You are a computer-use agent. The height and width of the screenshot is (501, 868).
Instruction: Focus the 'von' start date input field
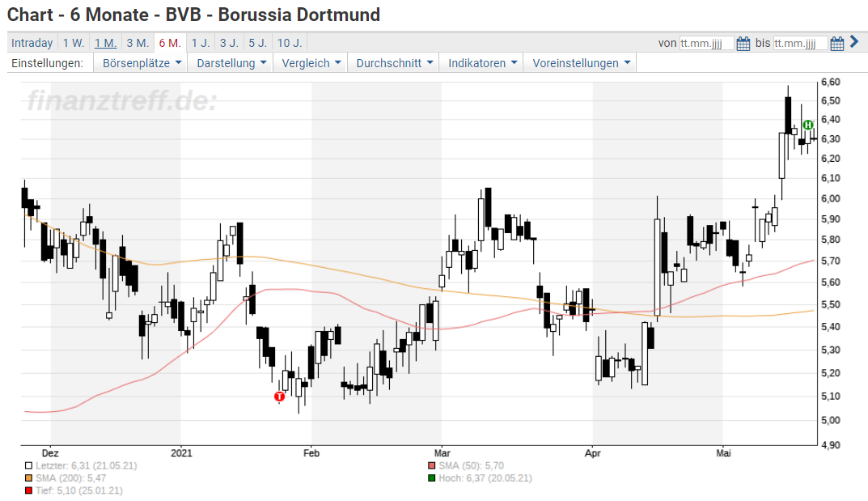tap(706, 43)
